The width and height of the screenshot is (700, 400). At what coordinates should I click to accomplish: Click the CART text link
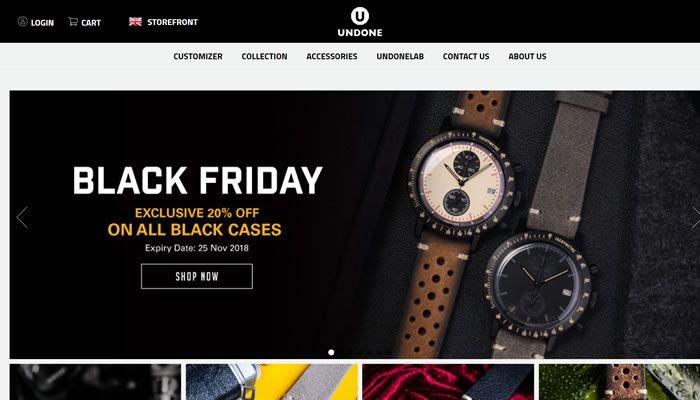(x=91, y=23)
